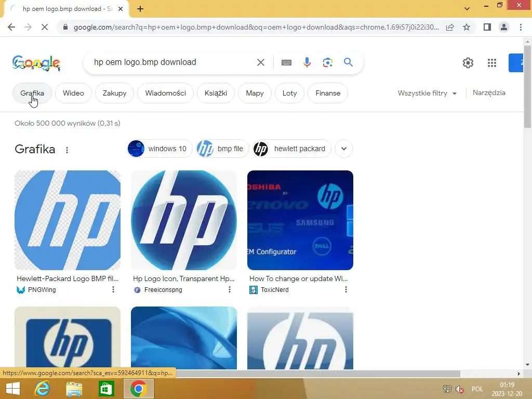View site security lock information
This screenshot has height=399, width=532.
[65, 27]
